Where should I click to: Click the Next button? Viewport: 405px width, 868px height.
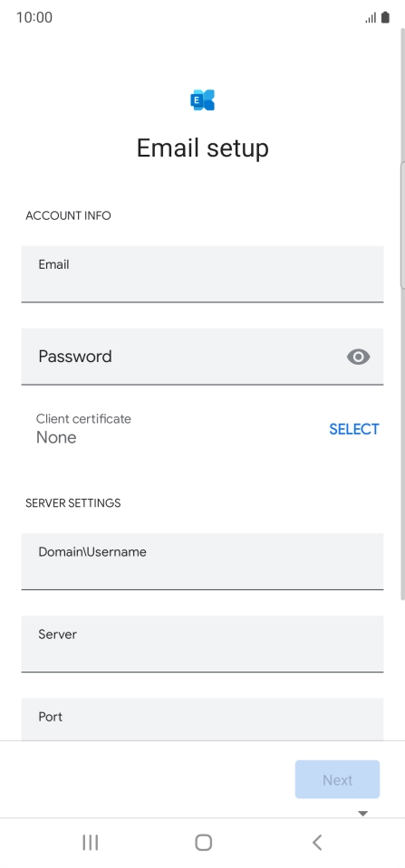click(337, 779)
